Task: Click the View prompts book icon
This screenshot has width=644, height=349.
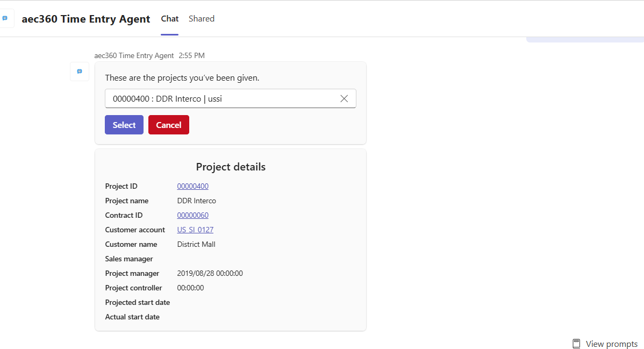Action: point(576,344)
